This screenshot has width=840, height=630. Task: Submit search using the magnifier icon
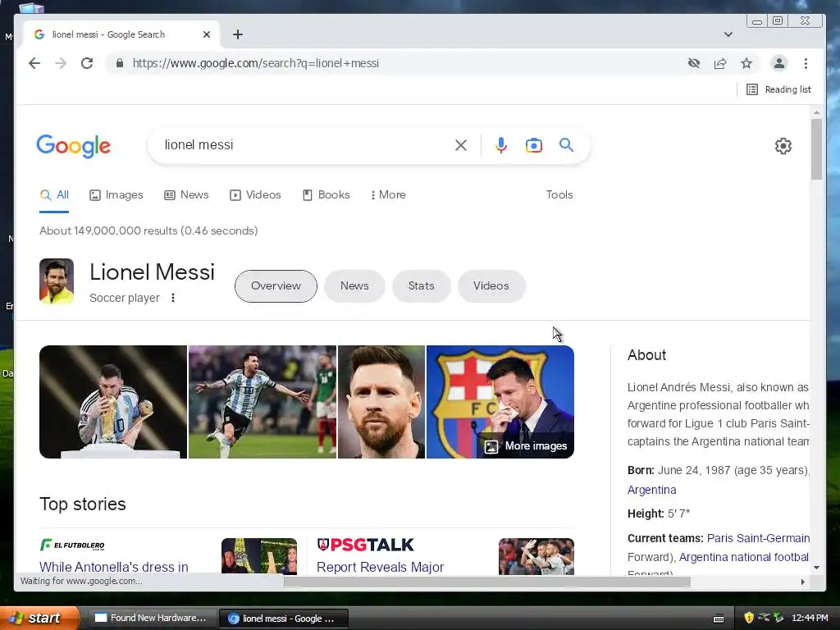(x=566, y=145)
